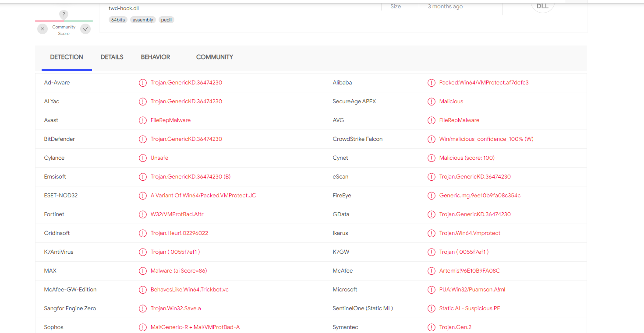
Task: Click the alert icon beside McAfee's Artemis result
Action: coord(432,271)
